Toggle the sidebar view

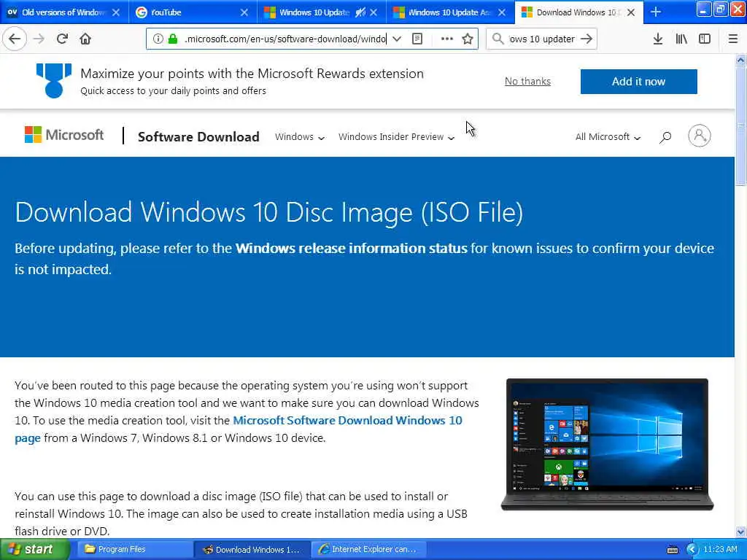point(705,39)
